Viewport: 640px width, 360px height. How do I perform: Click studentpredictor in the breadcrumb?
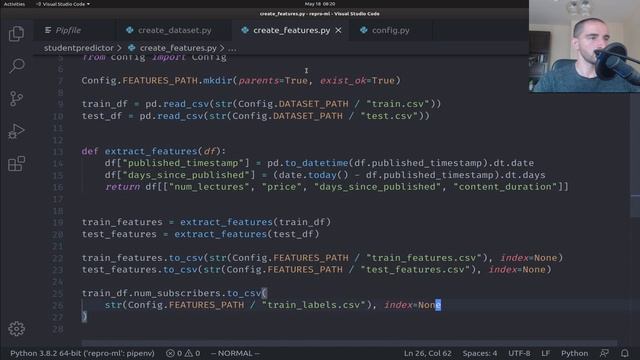click(79, 48)
